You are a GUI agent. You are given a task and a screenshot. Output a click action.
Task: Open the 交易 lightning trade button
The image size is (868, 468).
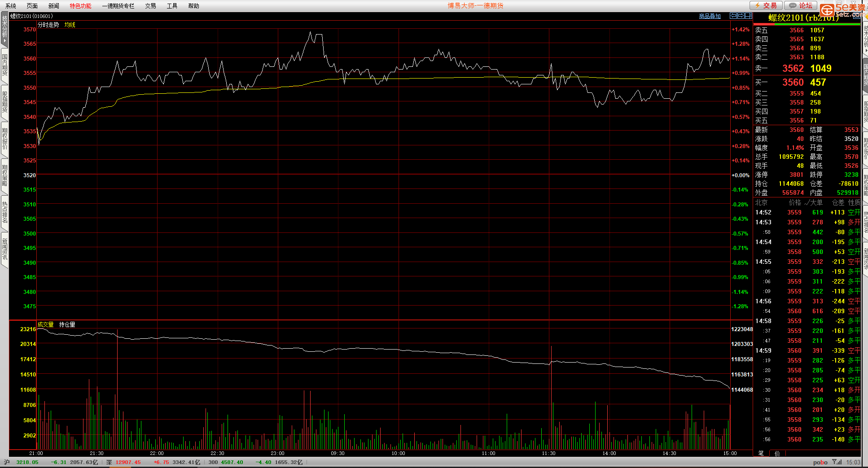click(x=766, y=5)
